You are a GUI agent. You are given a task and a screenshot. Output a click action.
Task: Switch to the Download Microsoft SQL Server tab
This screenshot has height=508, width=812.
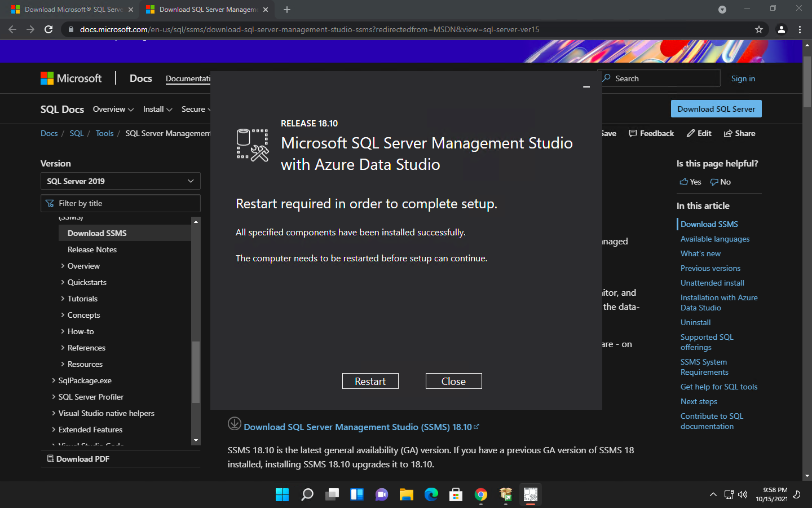point(72,10)
